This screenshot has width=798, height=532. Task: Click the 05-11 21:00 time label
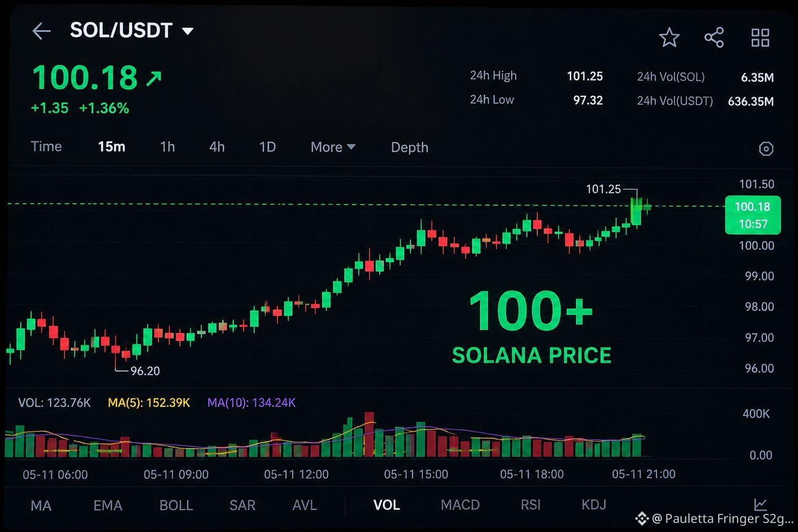pos(644,474)
